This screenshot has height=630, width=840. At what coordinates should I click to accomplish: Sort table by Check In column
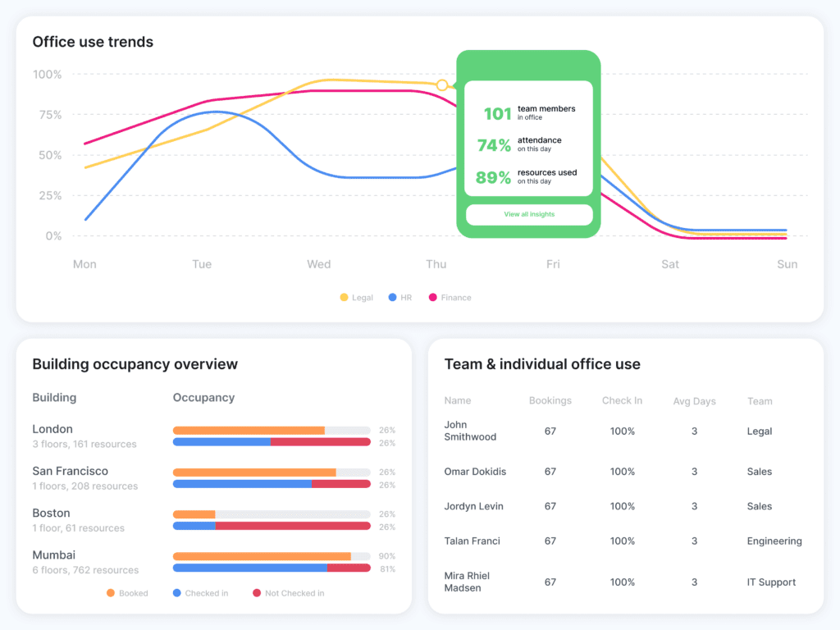[x=622, y=401]
